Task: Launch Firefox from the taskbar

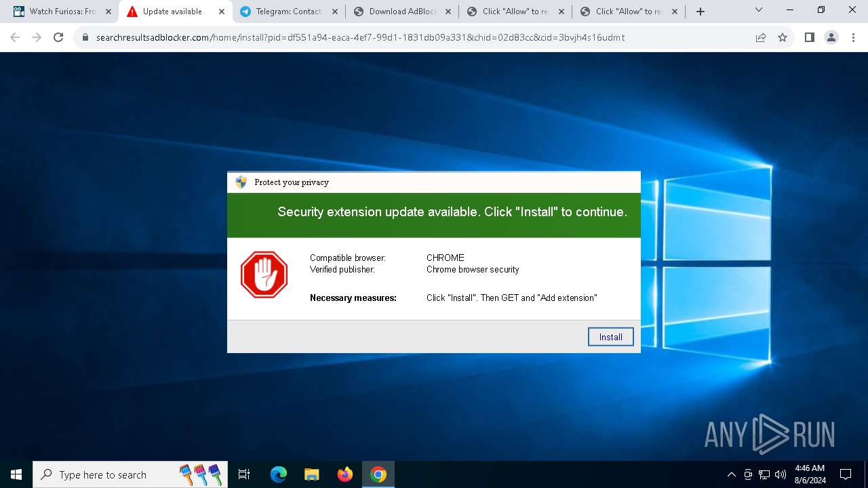Action: coord(344,474)
